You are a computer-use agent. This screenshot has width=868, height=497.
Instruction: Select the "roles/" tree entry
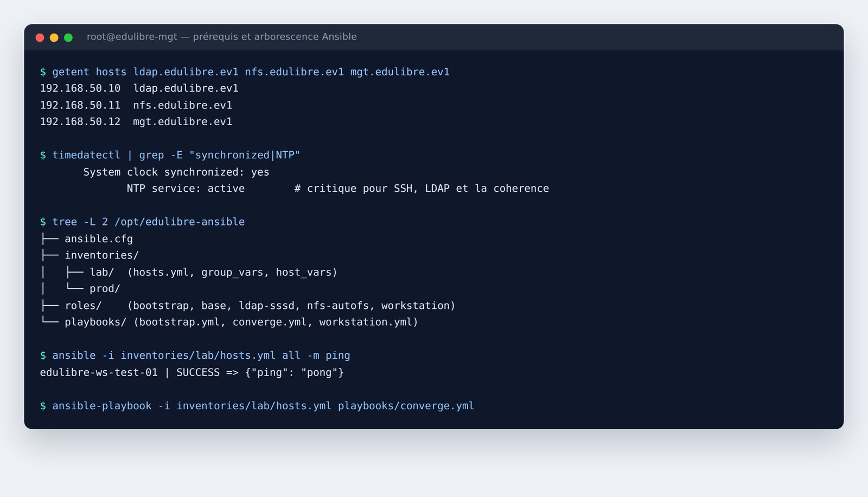(x=83, y=306)
